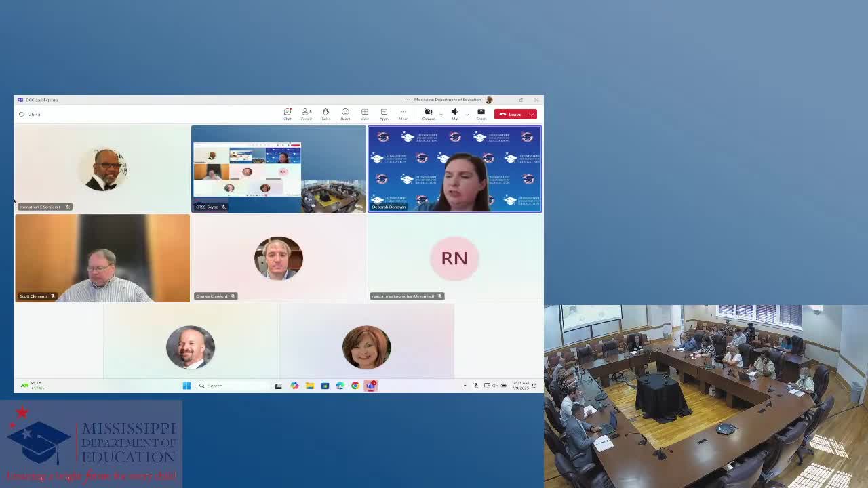
Task: Open the React emoji options
Action: 345,113
